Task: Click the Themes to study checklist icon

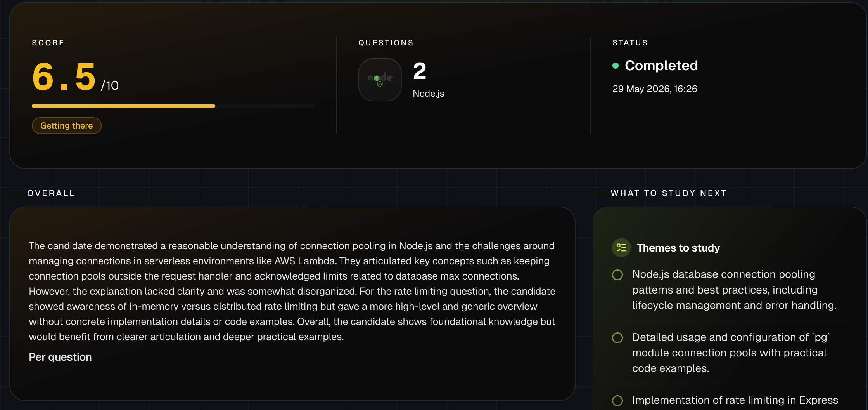Action: coord(621,248)
